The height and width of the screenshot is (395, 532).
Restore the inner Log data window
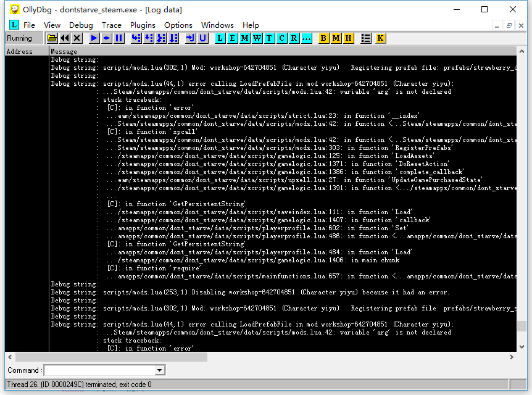(509, 25)
